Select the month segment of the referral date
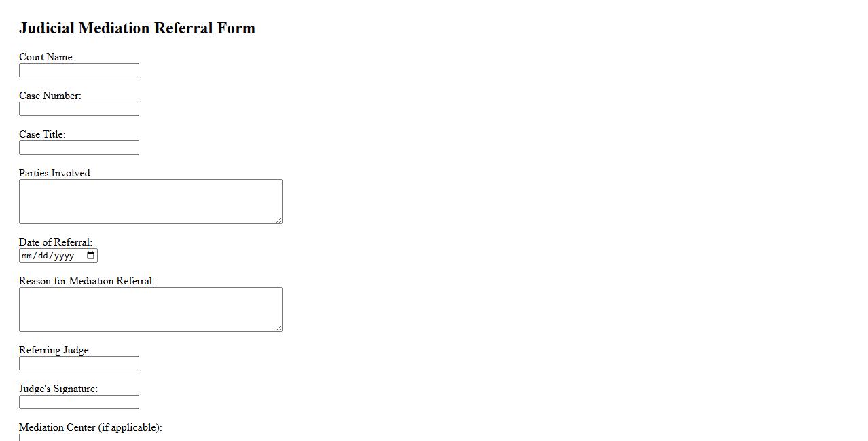 pyautogui.click(x=27, y=256)
